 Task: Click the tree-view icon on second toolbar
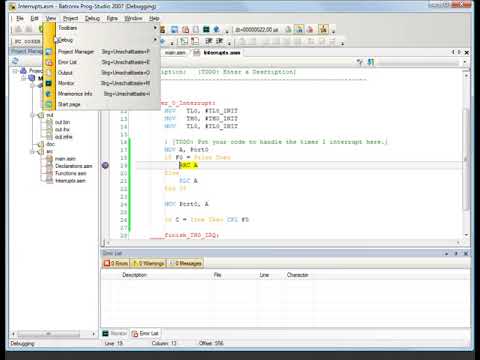(184, 41)
